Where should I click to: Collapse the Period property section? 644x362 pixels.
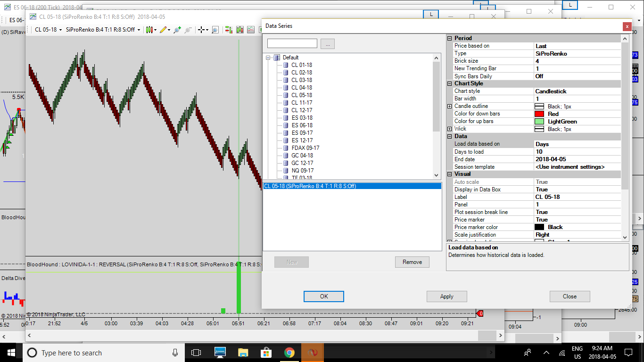tap(449, 38)
